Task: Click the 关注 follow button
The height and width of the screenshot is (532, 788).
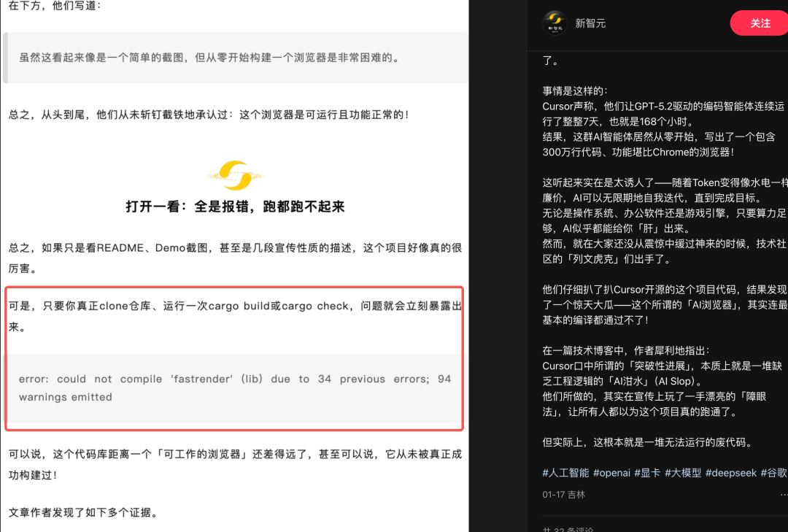Action: click(760, 23)
